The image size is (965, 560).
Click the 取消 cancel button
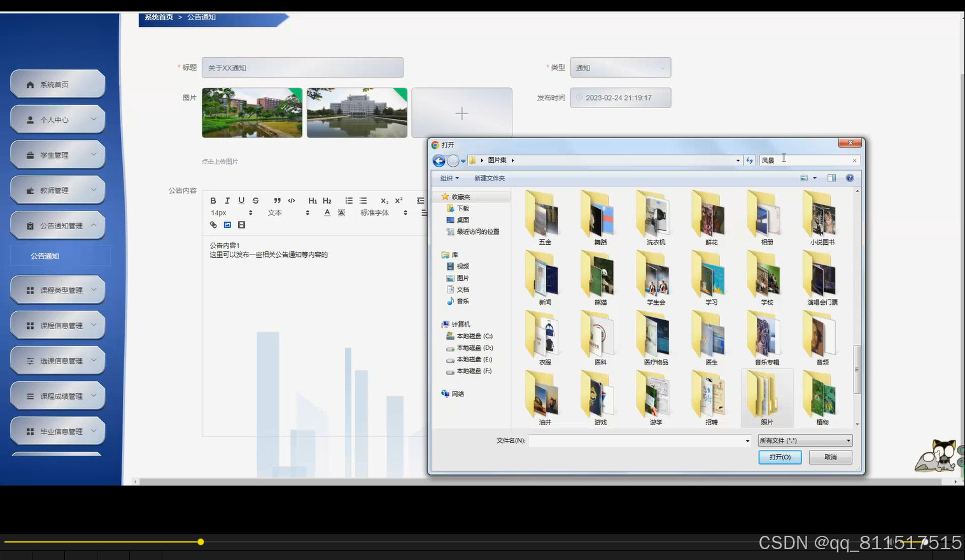click(x=831, y=457)
